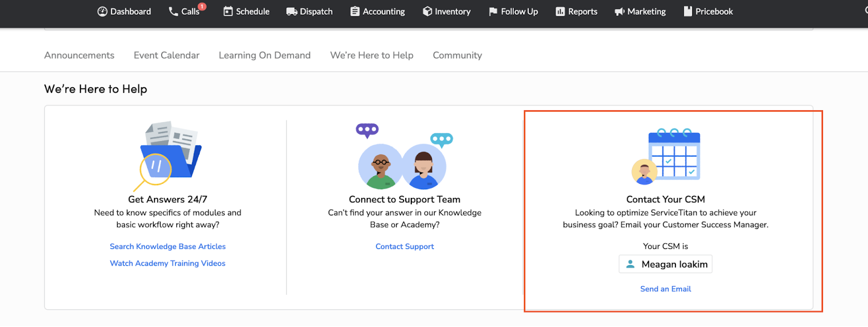
Task: Click the Contact Support link
Action: coord(405,247)
